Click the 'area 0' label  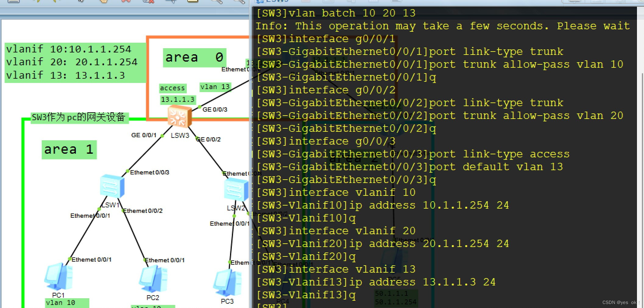(x=194, y=57)
